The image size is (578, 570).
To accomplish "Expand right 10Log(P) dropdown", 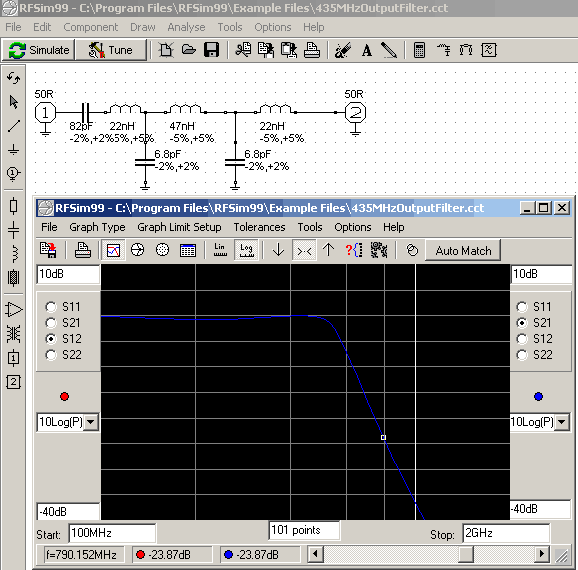I will click(x=562, y=422).
